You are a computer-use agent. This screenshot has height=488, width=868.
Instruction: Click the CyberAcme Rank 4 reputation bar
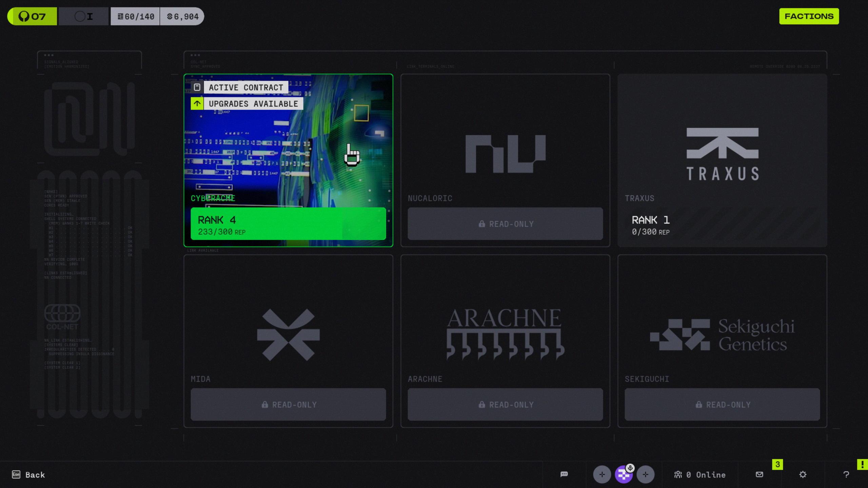coord(288,224)
